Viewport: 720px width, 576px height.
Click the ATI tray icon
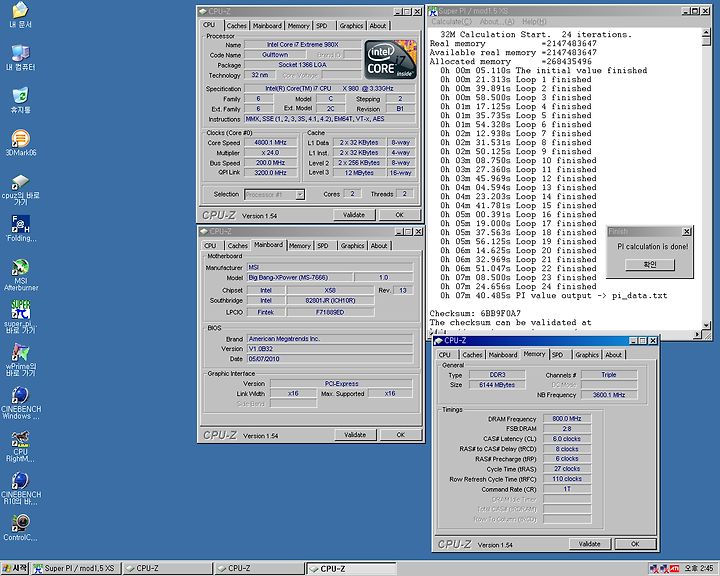pos(674,569)
